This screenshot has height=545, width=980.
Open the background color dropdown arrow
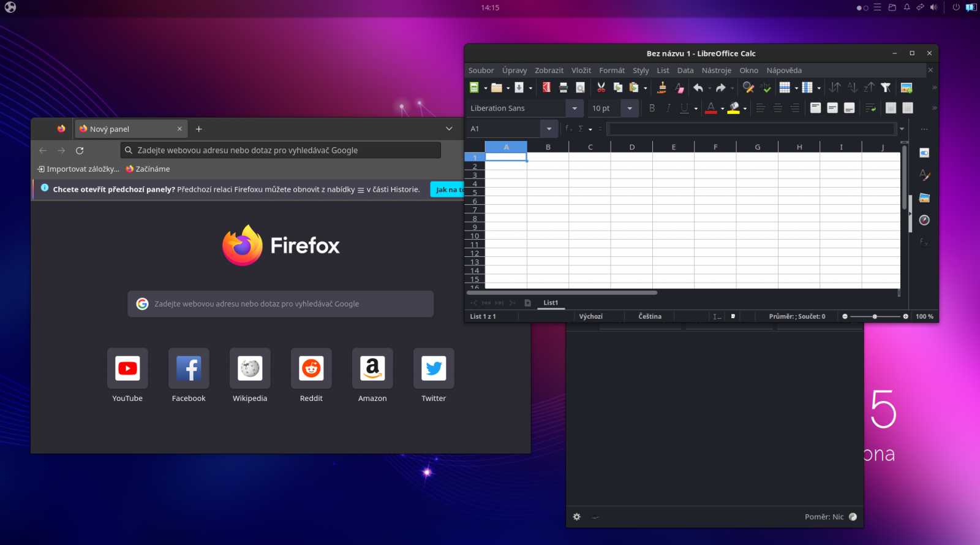(745, 109)
